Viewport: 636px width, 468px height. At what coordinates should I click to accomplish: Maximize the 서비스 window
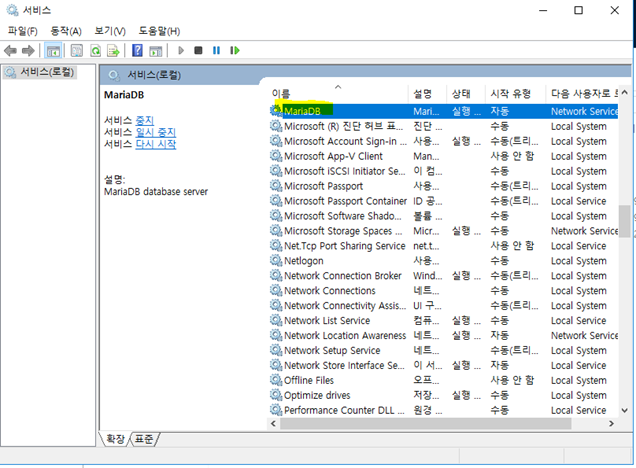click(578, 10)
